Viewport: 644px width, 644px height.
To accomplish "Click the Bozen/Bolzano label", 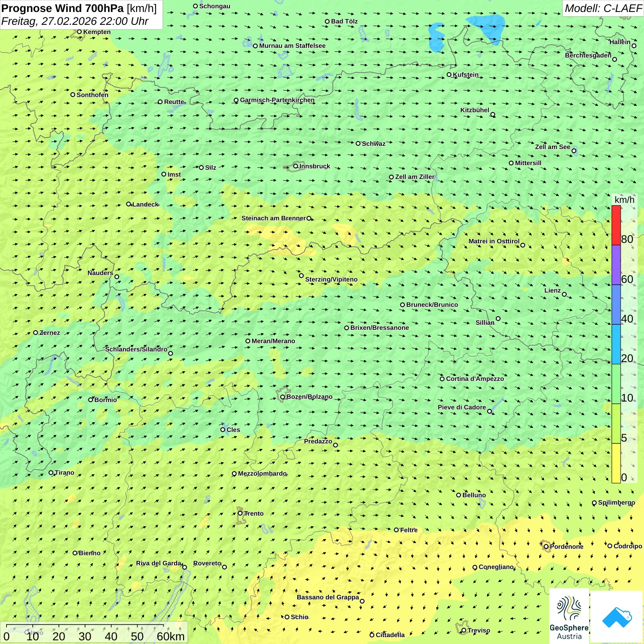I will 309,397.
